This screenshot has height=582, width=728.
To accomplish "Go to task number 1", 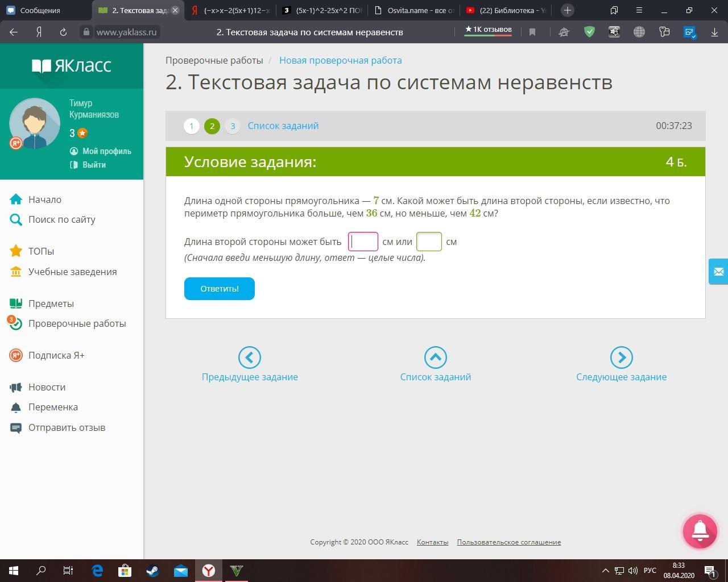I will pos(192,126).
